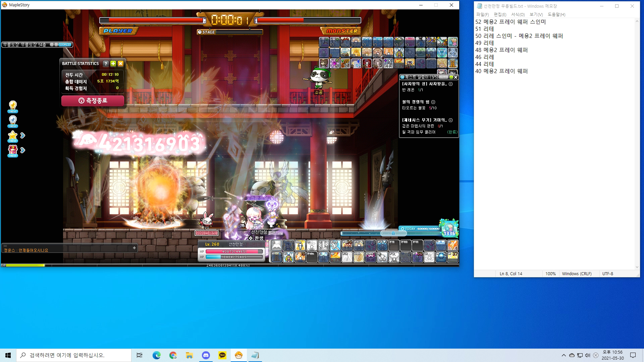The image size is (644, 362).
Task: Click the minimap minus shrink button
Action: click(52, 45)
